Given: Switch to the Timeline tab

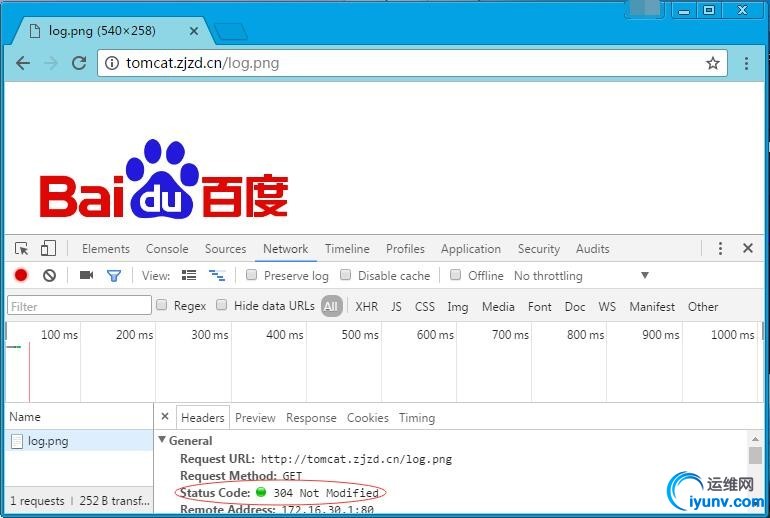Looking at the screenshot, I should (347, 248).
